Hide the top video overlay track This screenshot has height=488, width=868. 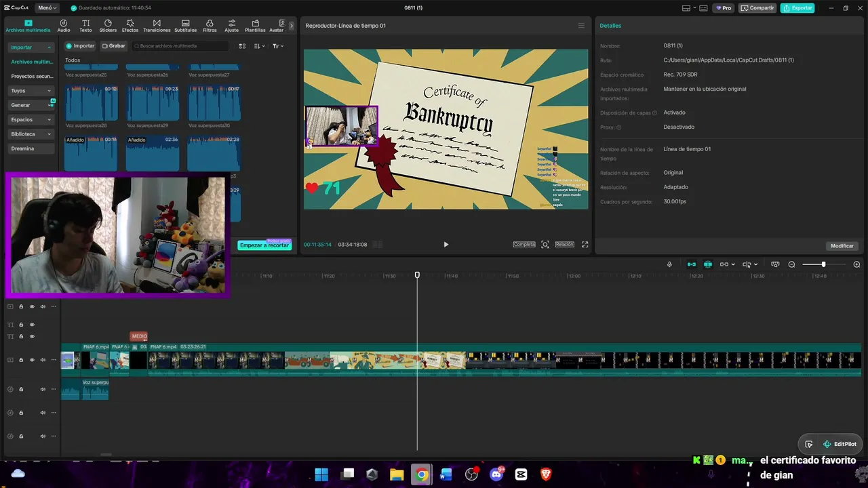pos(32,306)
